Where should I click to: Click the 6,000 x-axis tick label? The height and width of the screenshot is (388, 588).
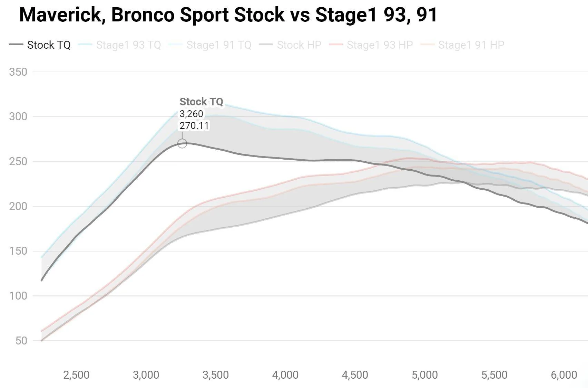click(564, 375)
